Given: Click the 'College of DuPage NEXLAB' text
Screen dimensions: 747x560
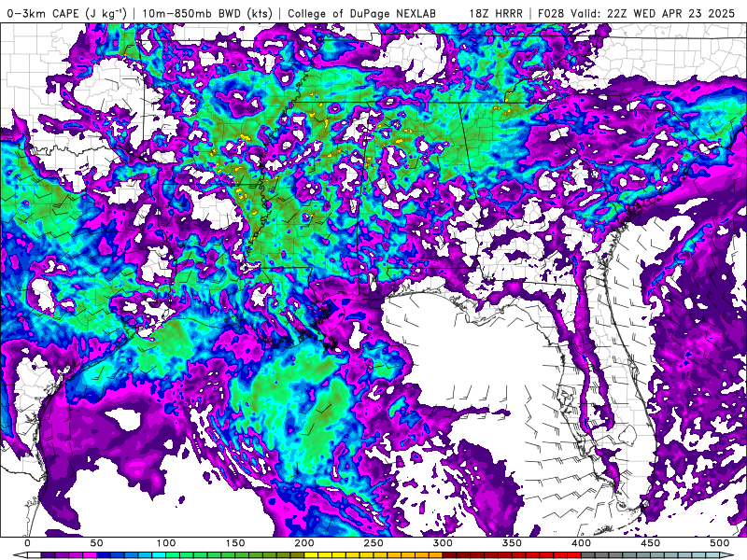Looking at the screenshot, I should point(361,13).
